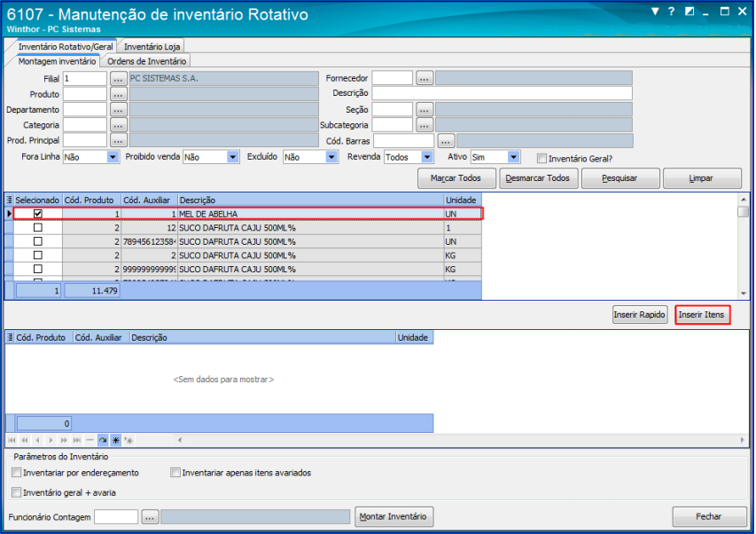Open Subcategoria lookup ellipsis button

(425, 125)
